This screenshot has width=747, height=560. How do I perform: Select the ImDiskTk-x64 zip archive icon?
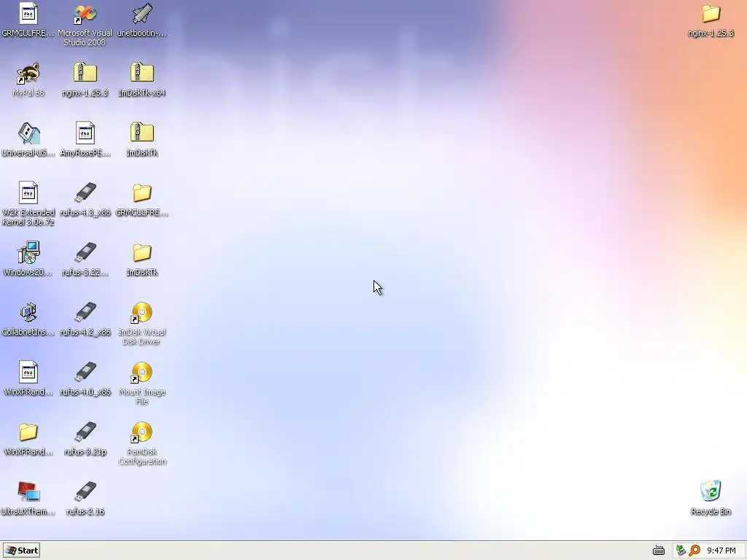point(142,74)
